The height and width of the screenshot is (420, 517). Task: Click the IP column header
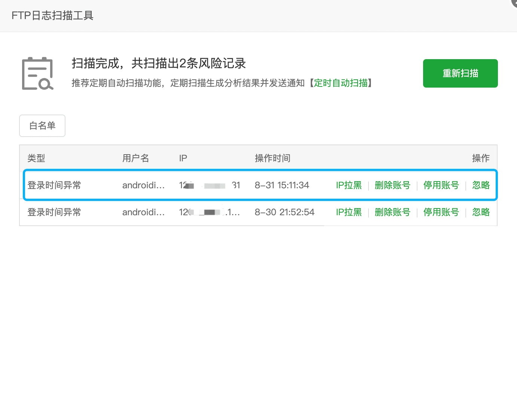click(x=183, y=158)
